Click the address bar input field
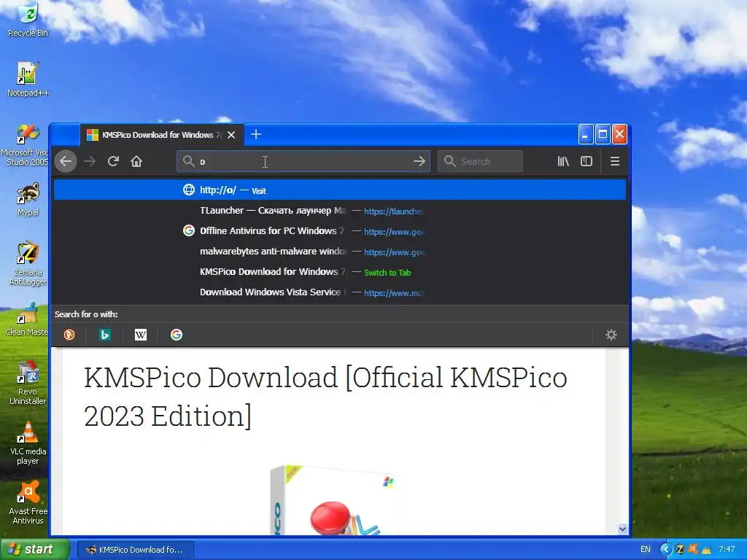 303,161
